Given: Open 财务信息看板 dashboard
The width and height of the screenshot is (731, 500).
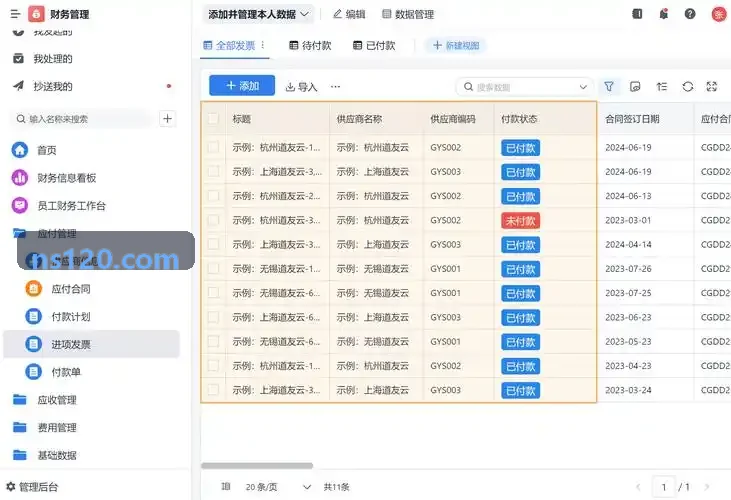Looking at the screenshot, I should pos(67,178).
